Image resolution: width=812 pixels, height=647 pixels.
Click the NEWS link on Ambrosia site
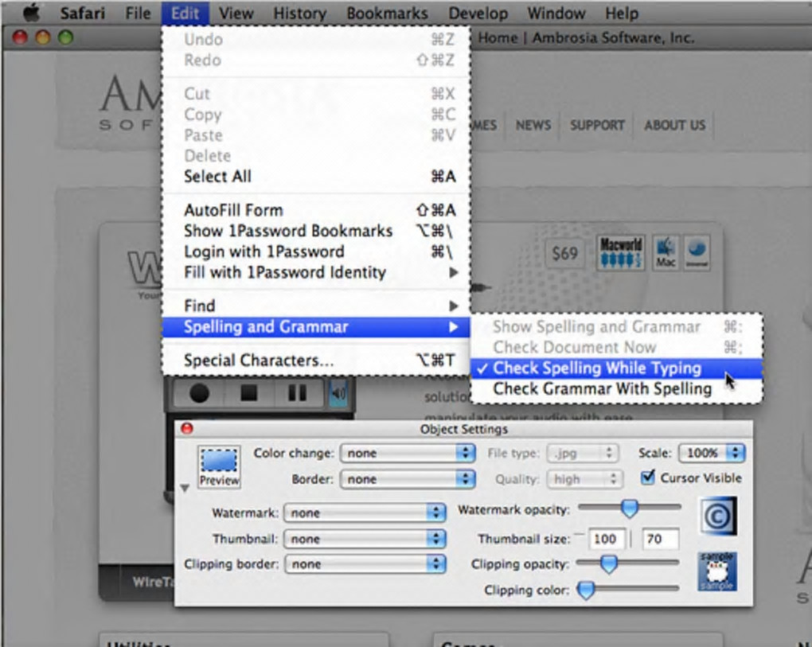click(533, 125)
